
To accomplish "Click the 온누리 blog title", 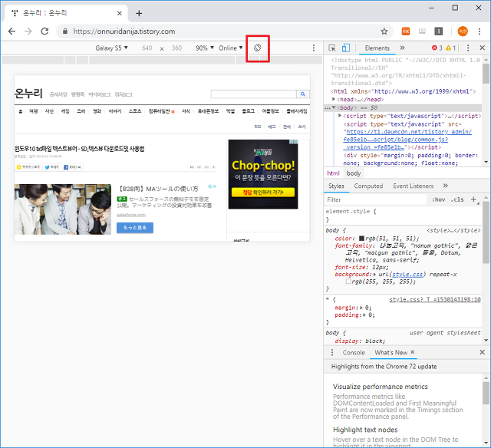I will coord(28,93).
